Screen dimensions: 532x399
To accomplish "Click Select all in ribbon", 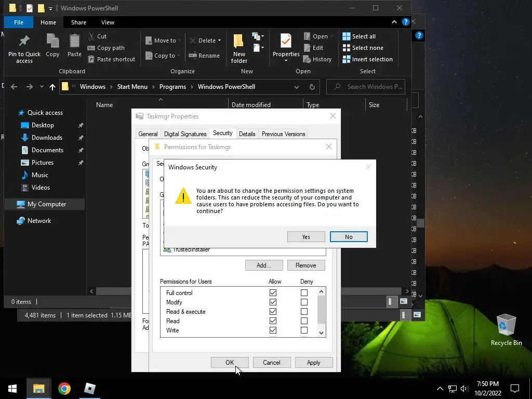I will (359, 36).
